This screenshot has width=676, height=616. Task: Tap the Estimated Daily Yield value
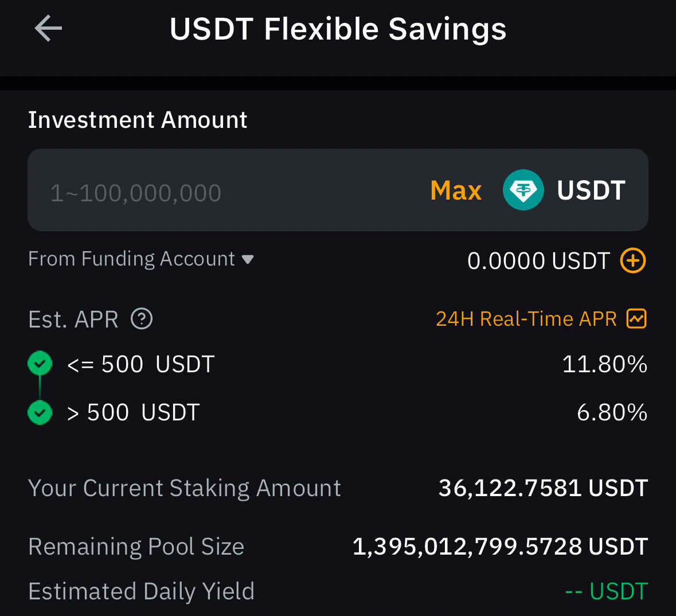tap(606, 591)
